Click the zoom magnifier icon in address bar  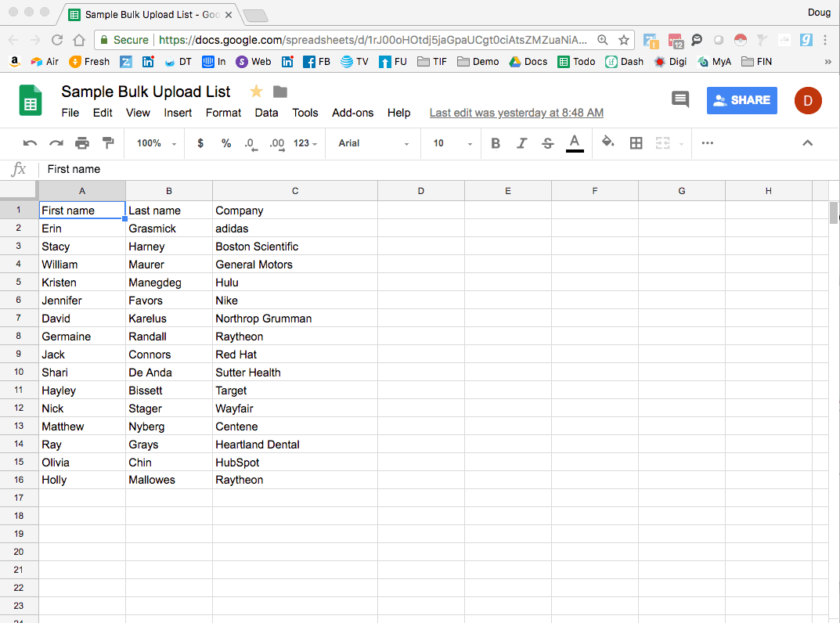point(603,40)
